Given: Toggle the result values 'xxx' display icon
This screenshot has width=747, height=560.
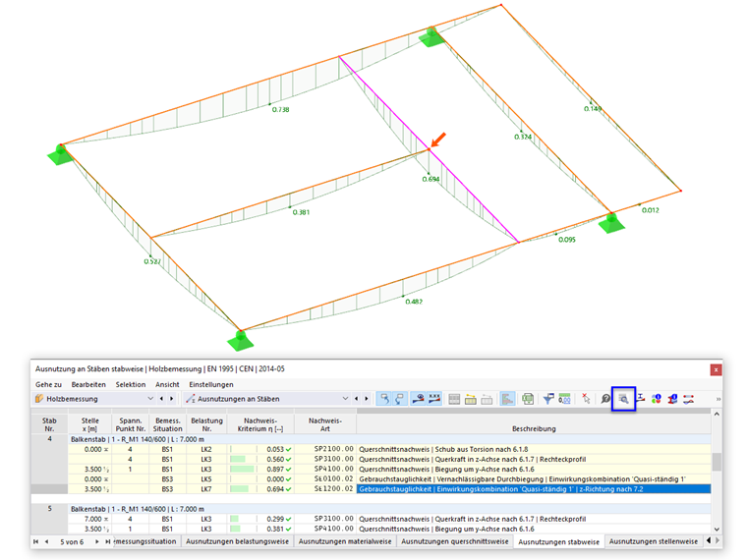Looking at the screenshot, I should (434, 399).
